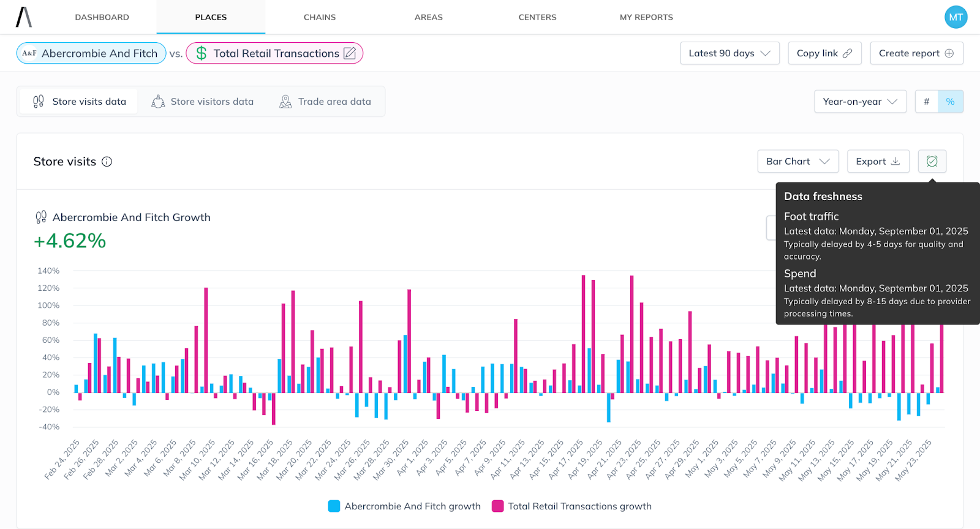Click the Create report plus icon
Screen dimensions: 980x529
949,53
